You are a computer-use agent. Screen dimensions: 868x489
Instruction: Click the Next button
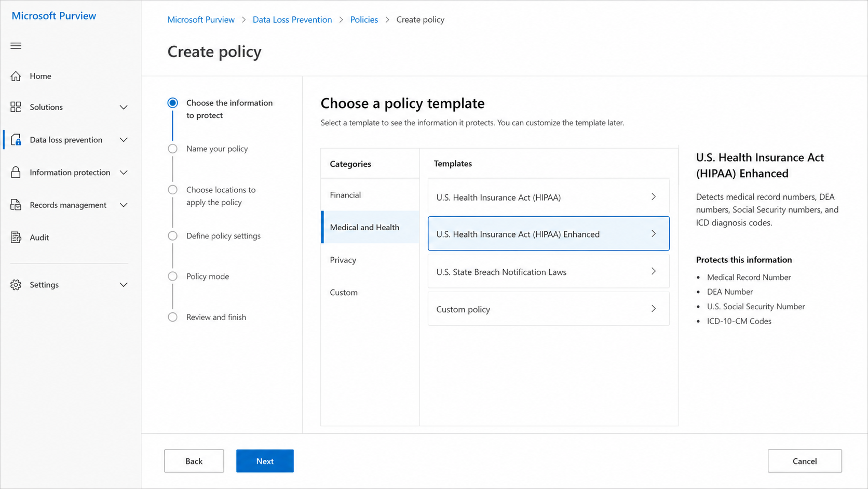click(x=265, y=461)
